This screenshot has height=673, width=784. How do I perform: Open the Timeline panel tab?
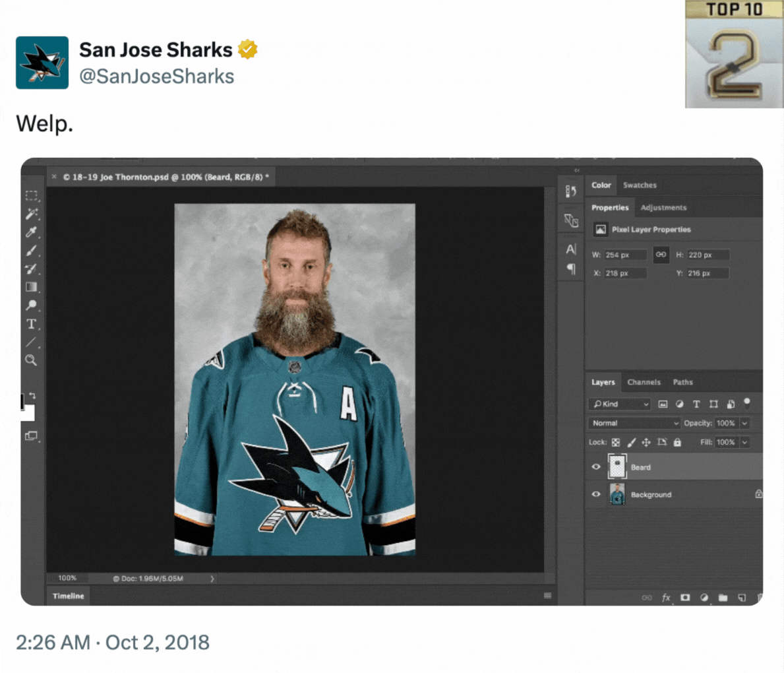coord(69,596)
